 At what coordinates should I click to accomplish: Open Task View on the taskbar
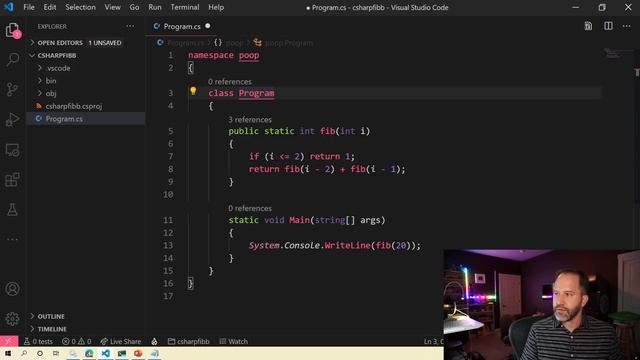point(56,353)
